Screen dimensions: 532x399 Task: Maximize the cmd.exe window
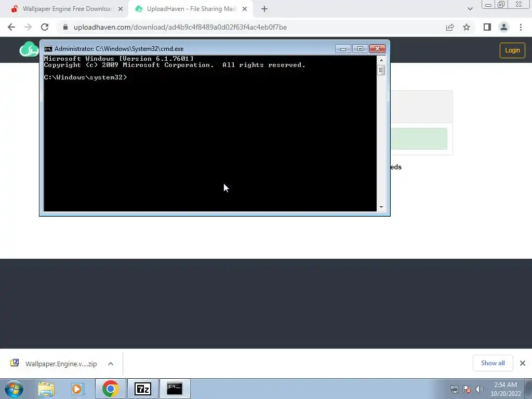(x=361, y=49)
